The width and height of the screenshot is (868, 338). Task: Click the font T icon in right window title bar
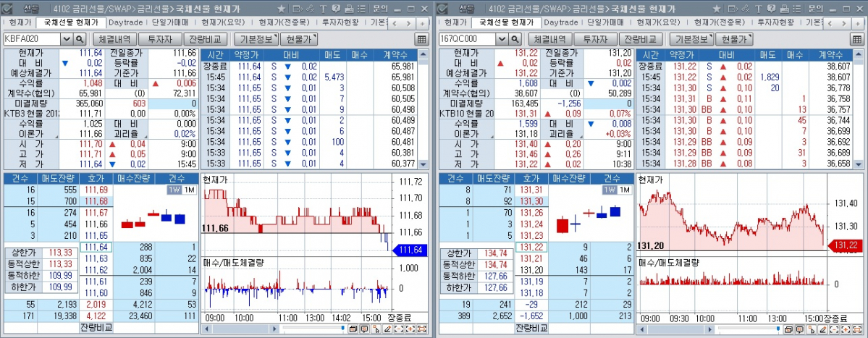(759, 9)
